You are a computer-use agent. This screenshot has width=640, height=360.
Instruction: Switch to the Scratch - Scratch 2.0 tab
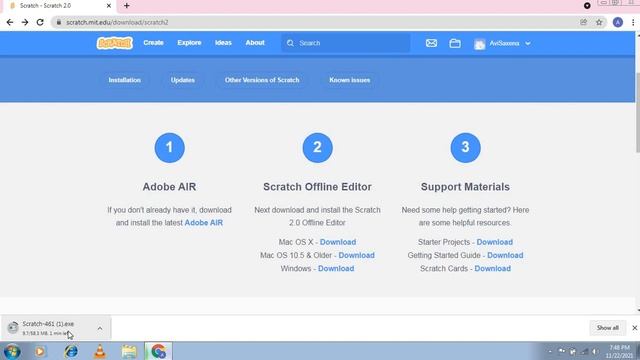tap(58, 6)
